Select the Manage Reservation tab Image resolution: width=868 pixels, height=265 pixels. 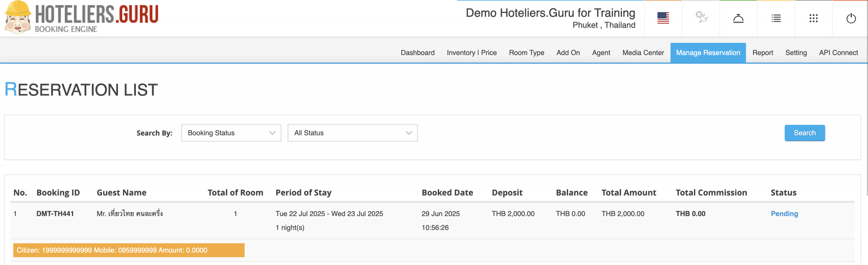[x=708, y=53]
